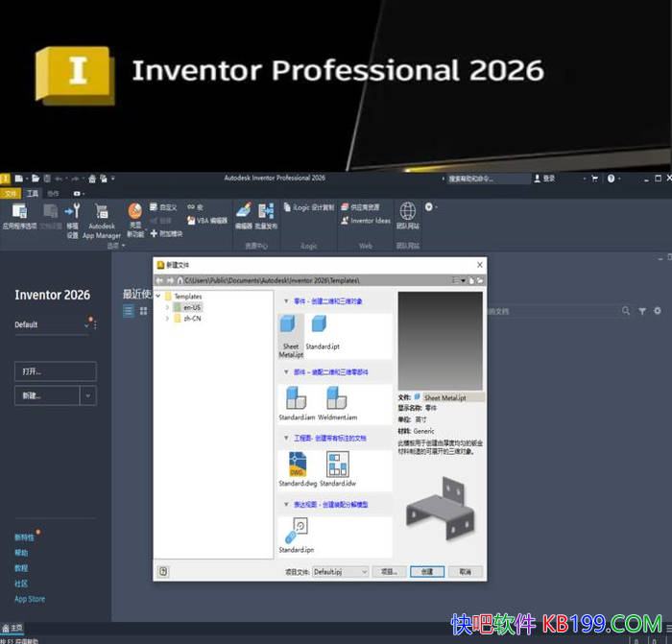Open iLogic Design Copy
This screenshot has height=644, width=672.
pyautogui.click(x=308, y=207)
